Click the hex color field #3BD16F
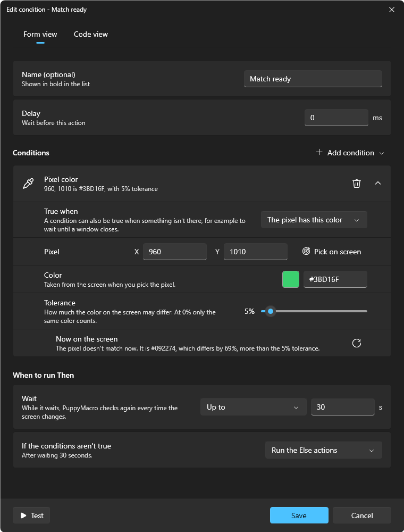Viewport: 404px width, 532px height. [x=335, y=279]
